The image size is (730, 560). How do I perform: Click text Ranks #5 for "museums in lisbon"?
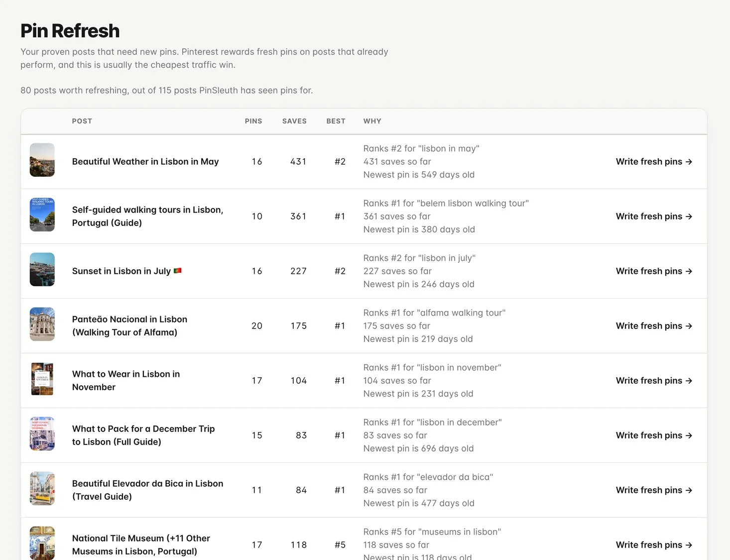point(432,532)
